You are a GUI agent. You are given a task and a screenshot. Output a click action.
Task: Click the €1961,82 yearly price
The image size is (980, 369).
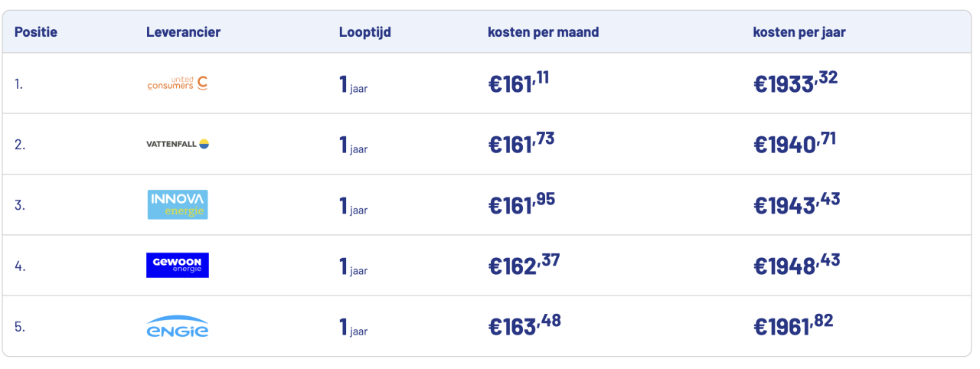[x=793, y=325]
